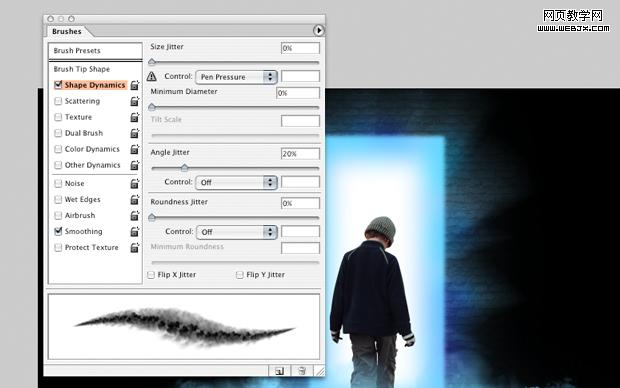
Task: Click the Dual Brush label
Action: point(84,133)
